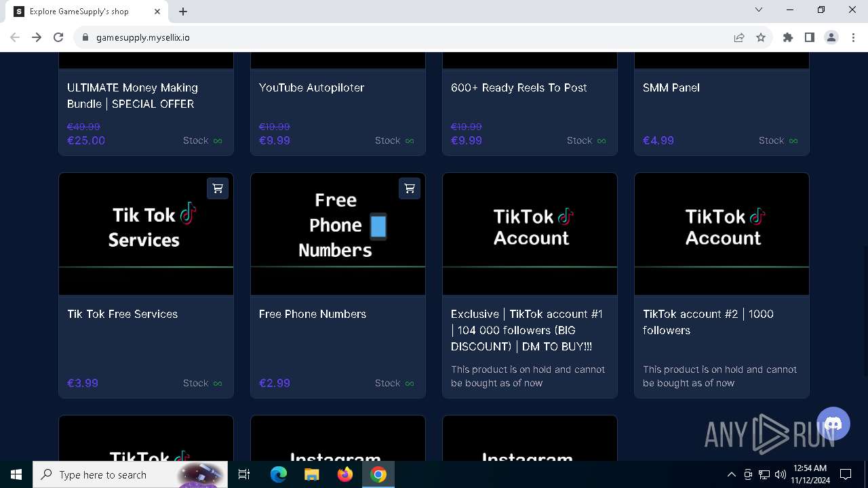This screenshot has height=488, width=868.
Task: Focus the address bar URL
Action: tap(143, 37)
